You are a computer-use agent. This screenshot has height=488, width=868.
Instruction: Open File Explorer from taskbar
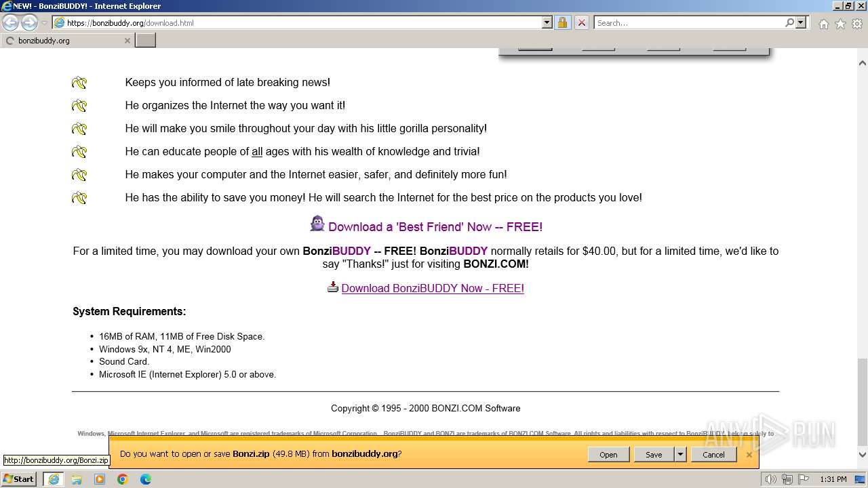coord(77,479)
